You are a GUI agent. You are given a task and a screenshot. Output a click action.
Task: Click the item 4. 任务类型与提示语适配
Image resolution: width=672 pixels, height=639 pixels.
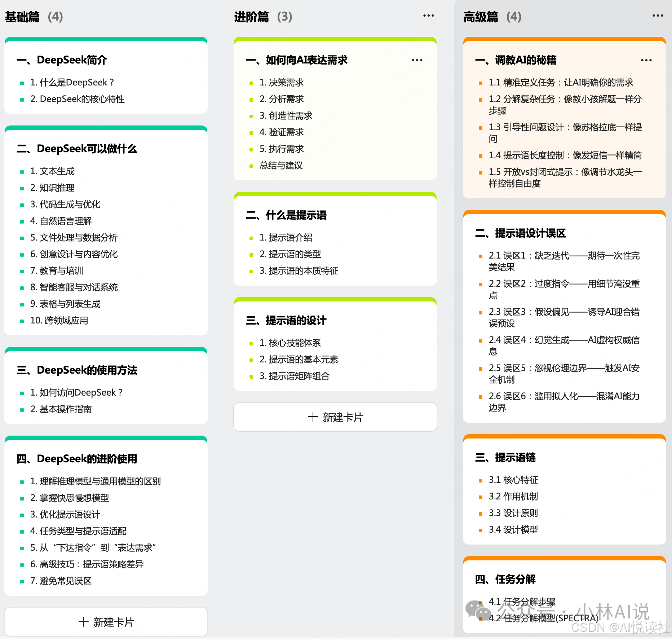78,531
